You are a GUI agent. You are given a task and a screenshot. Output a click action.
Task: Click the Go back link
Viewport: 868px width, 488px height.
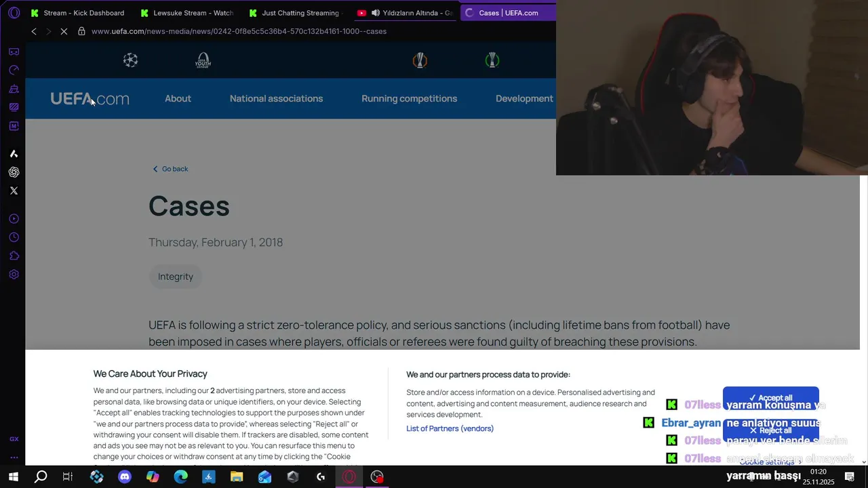170,169
